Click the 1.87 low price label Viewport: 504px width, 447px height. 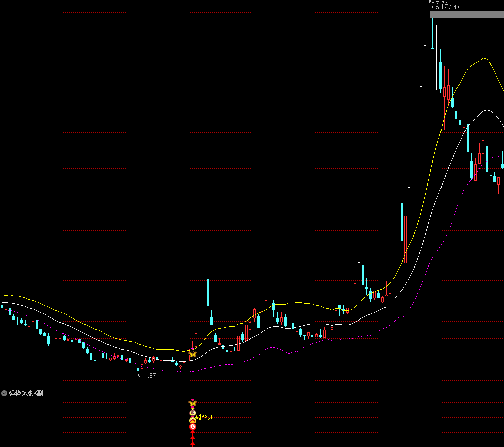click(x=150, y=375)
